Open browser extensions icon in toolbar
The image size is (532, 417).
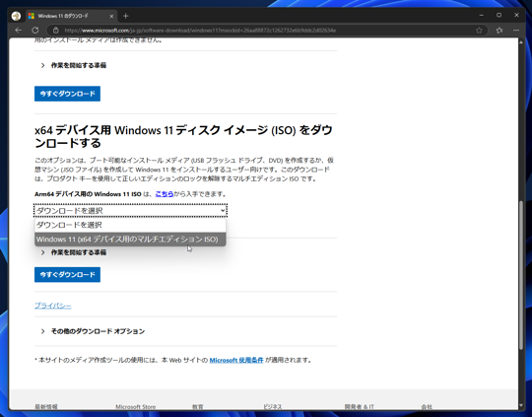tap(499, 31)
